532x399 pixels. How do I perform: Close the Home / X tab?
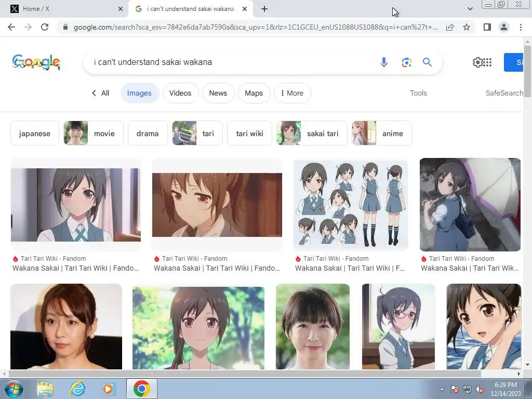click(121, 9)
